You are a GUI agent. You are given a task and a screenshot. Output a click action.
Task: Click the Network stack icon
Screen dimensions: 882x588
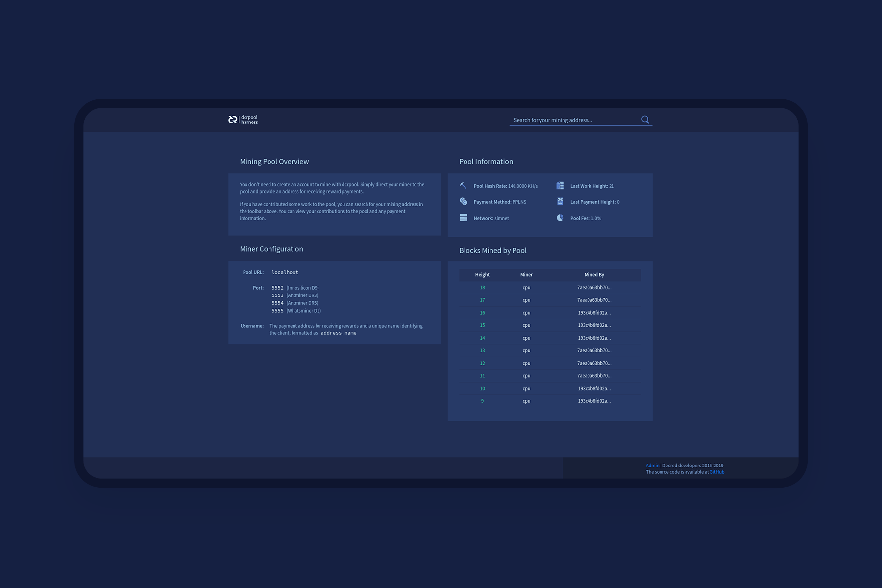[464, 218]
